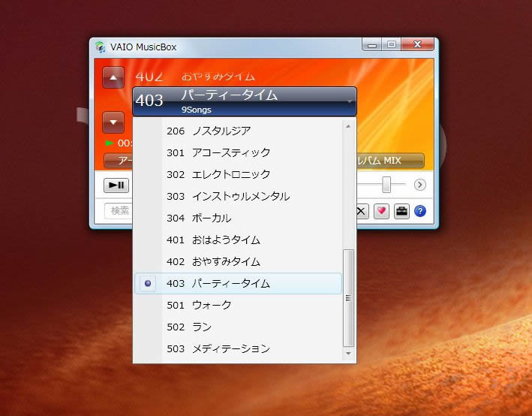
Task: Collapse the 403 channel dropdown arrow
Action: coord(350,101)
